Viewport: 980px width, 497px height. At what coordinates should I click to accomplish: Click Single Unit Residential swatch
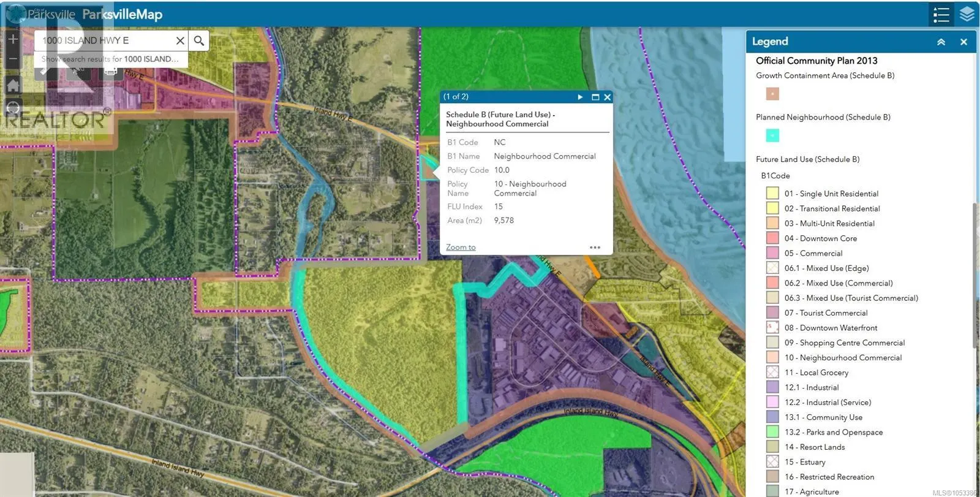(772, 193)
